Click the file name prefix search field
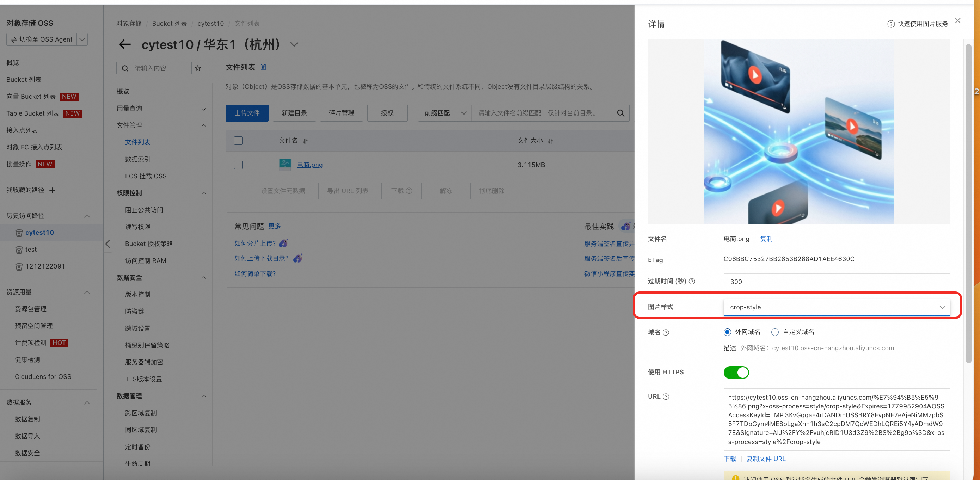Viewport: 980px width, 480px height. click(x=542, y=113)
